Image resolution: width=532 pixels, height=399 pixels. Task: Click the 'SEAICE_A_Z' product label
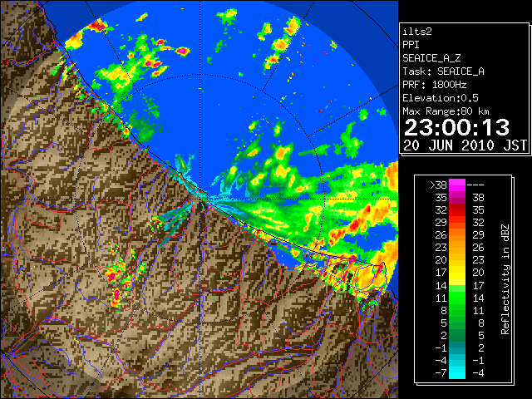431,58
